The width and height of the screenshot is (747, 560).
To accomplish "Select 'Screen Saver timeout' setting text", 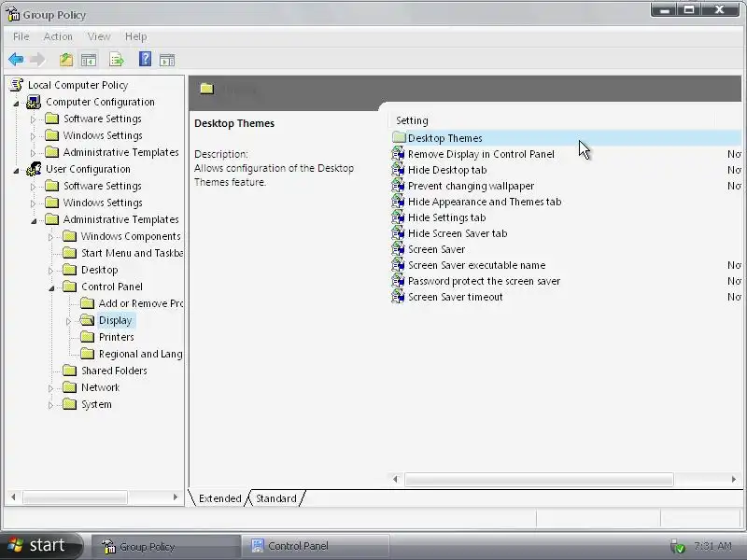I will 455,297.
